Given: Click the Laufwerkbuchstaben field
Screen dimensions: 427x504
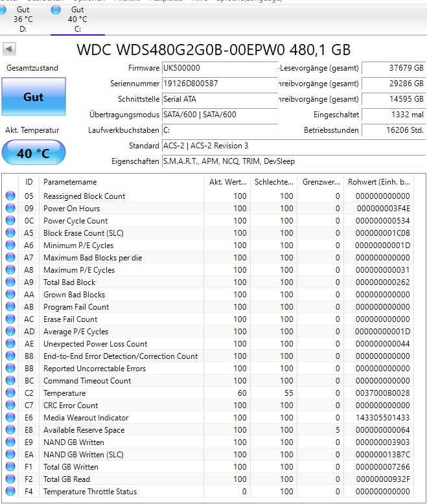Looking at the screenshot, I should [x=220, y=130].
